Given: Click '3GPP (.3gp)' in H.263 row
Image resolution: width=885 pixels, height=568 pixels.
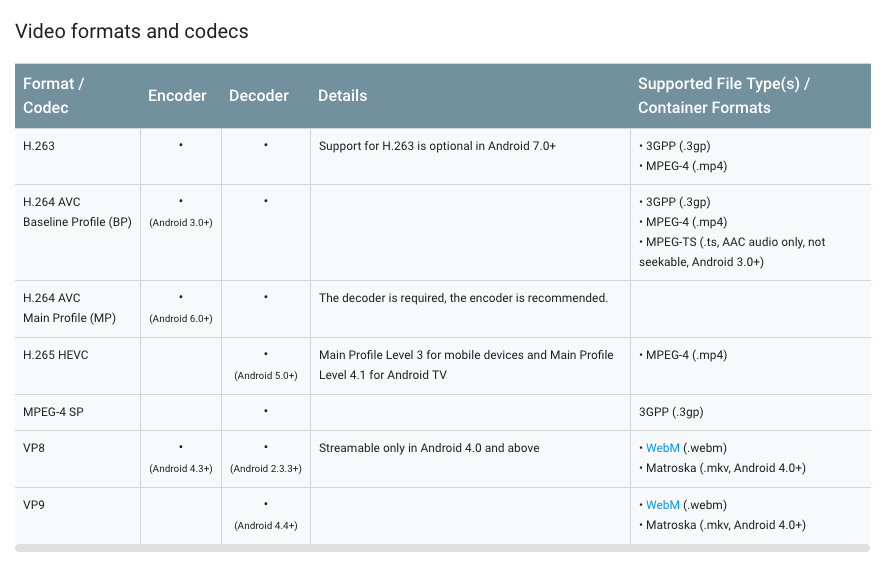Looking at the screenshot, I should [x=678, y=146].
